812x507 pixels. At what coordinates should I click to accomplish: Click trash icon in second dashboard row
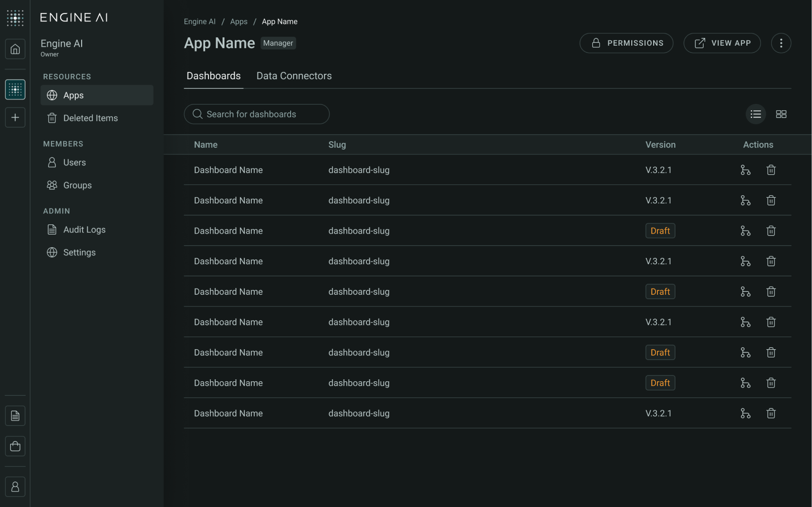point(771,200)
